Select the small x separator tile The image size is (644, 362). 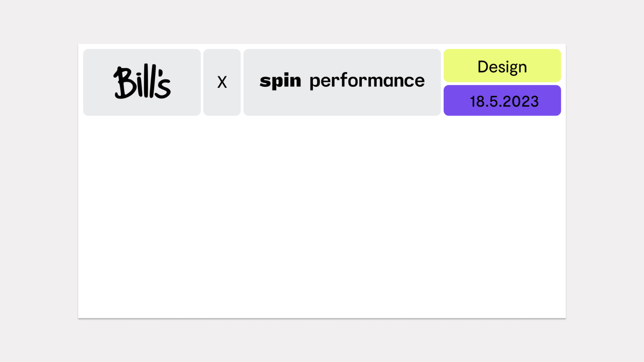[x=222, y=82]
